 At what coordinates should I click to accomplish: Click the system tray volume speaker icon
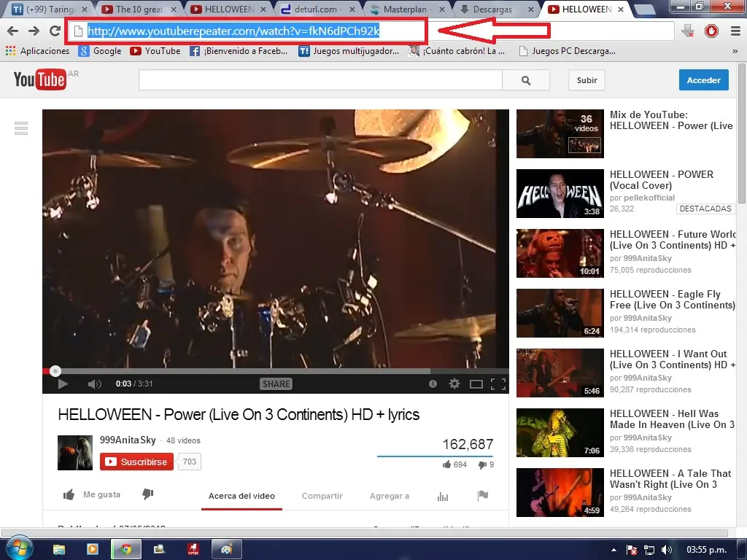pos(667,550)
